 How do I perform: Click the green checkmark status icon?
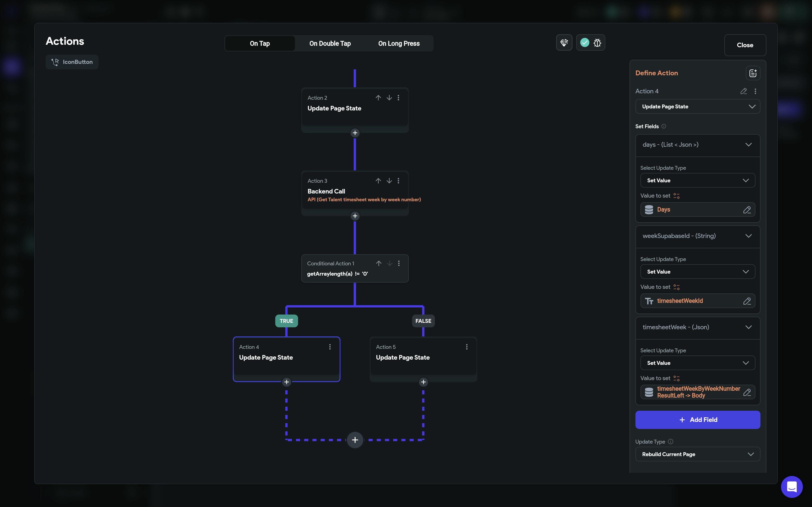click(585, 43)
